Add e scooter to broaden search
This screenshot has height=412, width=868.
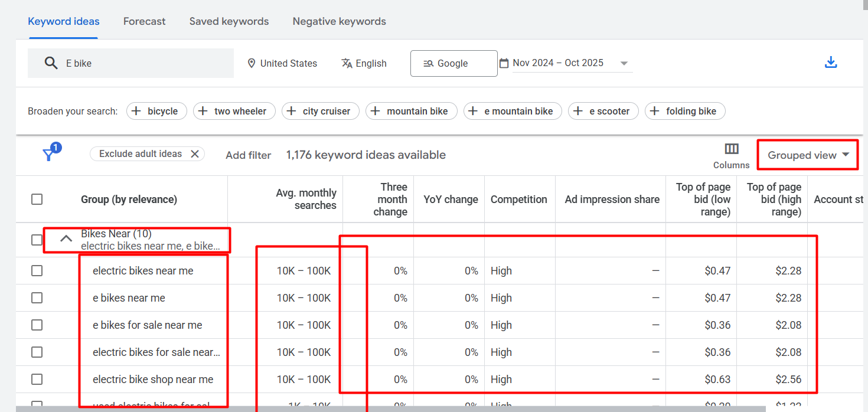603,111
